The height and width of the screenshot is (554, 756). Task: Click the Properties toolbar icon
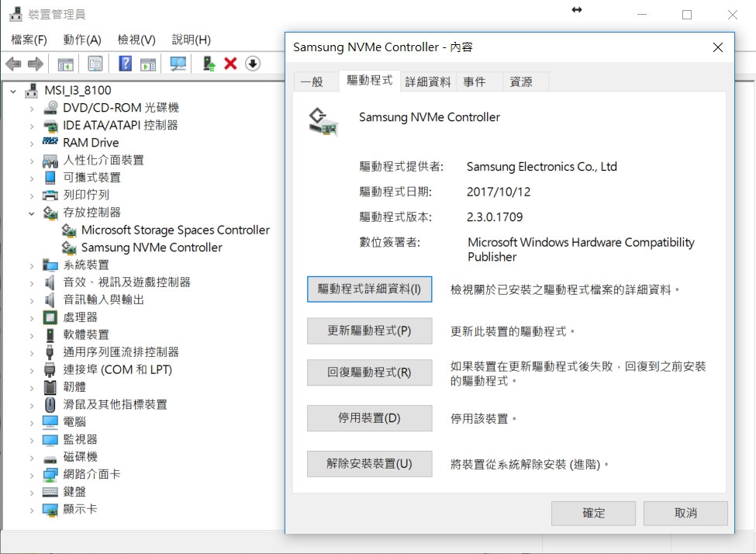(x=95, y=64)
